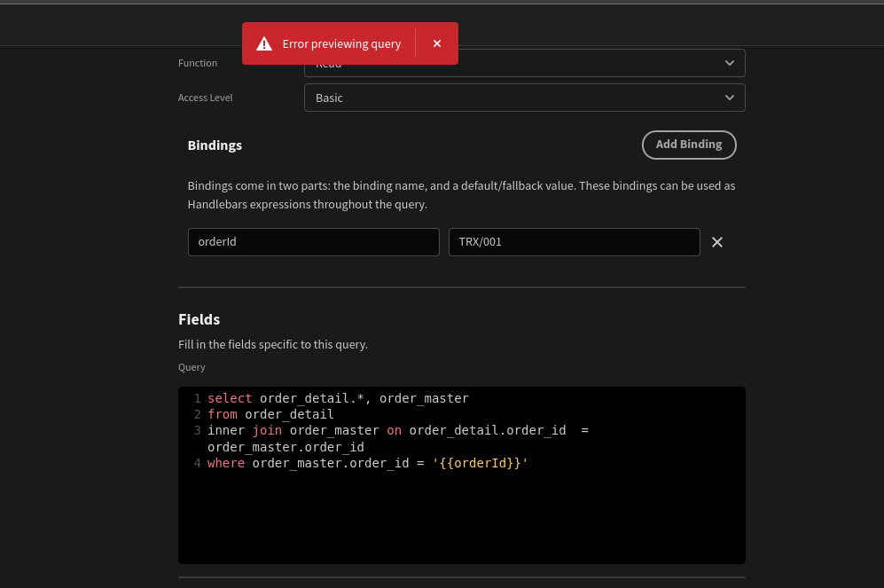Open the Access Level dropdown showing Basic
Screen dimensions: 884x588
(x=524, y=98)
